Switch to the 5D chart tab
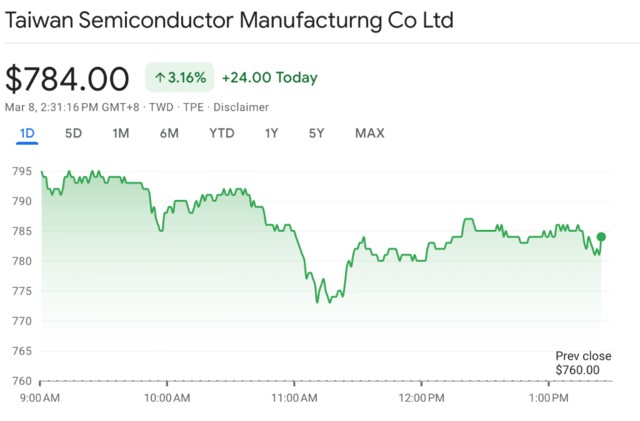The width and height of the screenshot is (640, 421). [73, 133]
